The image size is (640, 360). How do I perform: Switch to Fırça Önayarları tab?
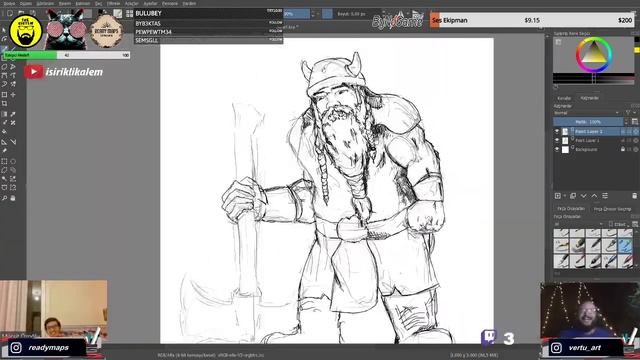[571, 209]
